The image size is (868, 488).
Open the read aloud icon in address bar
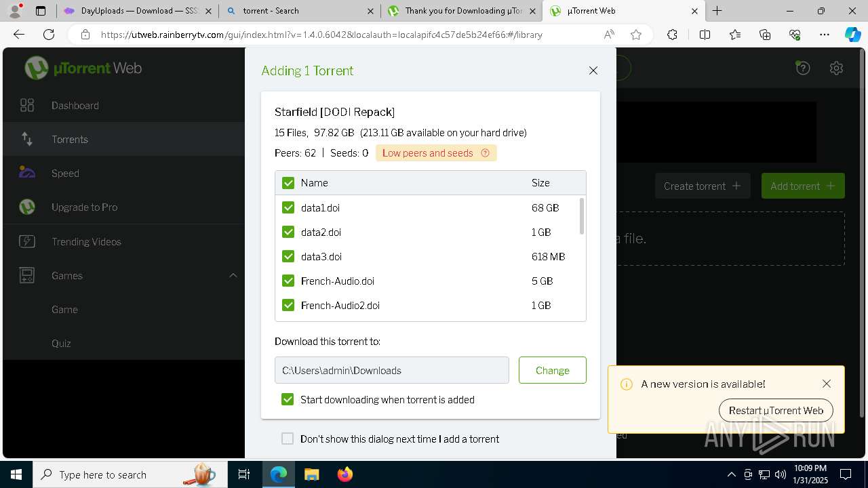click(x=609, y=35)
